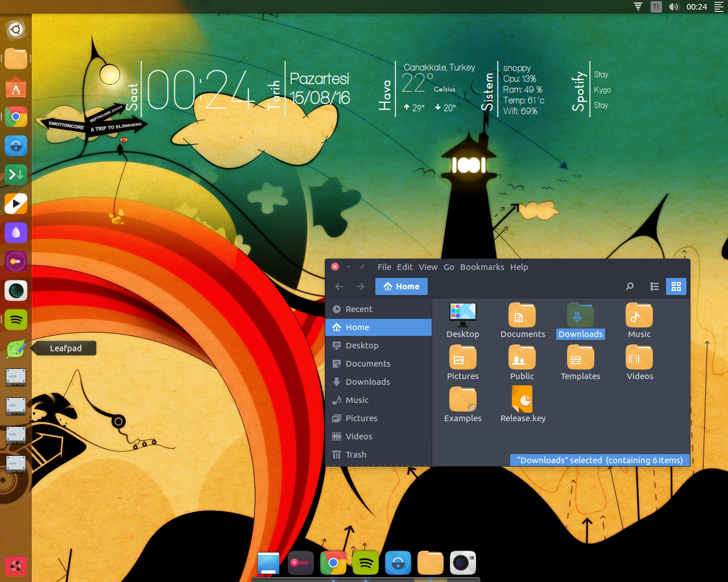Launch Leafpad from the launcher
The image size is (728, 582).
pos(16,348)
